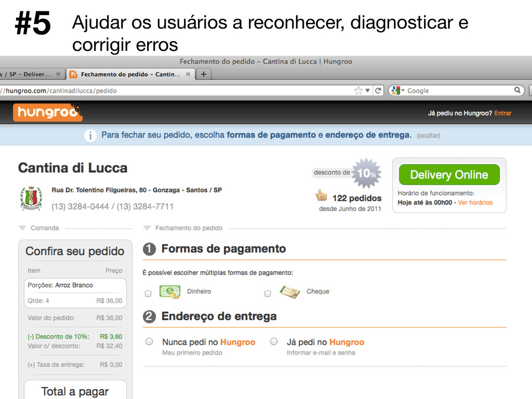Image resolution: width=532 pixels, height=399 pixels.
Task: Collapse the Fechamento do pedido section triangle
Action: [x=147, y=228]
